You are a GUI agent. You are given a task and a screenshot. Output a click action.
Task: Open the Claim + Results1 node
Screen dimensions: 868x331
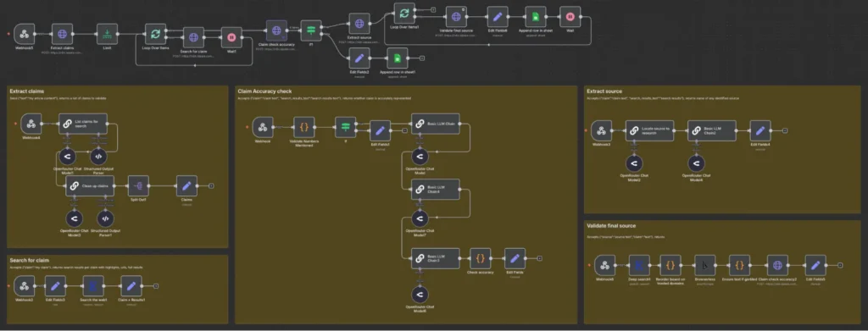(131, 286)
